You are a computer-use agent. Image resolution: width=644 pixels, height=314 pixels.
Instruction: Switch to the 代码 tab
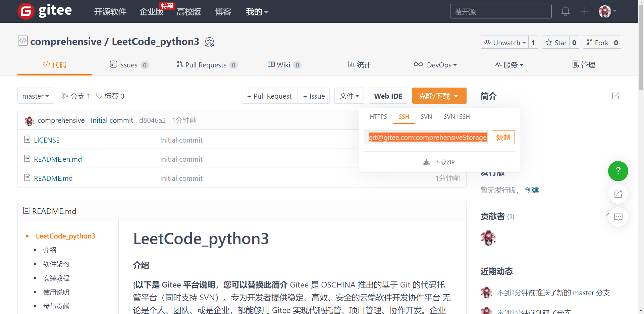click(x=55, y=65)
